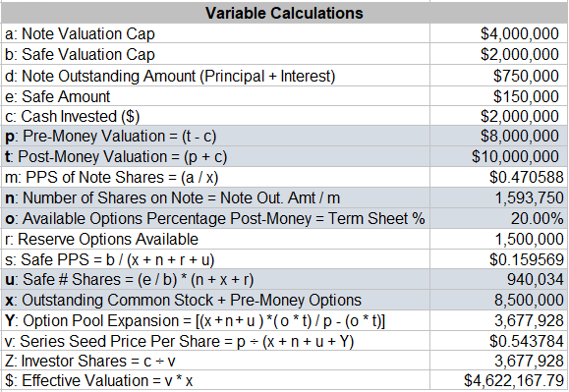Select the Variable Calculations header cell
The width and height of the screenshot is (569, 392).
click(x=284, y=13)
